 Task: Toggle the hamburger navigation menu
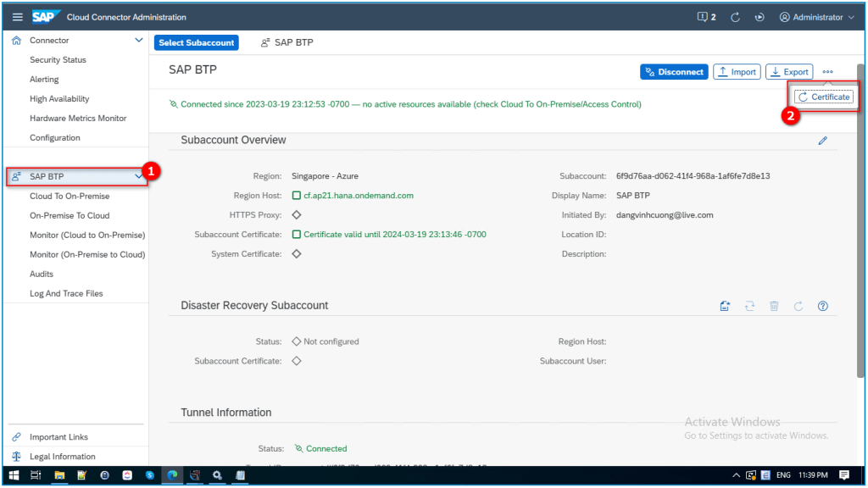coord(17,17)
